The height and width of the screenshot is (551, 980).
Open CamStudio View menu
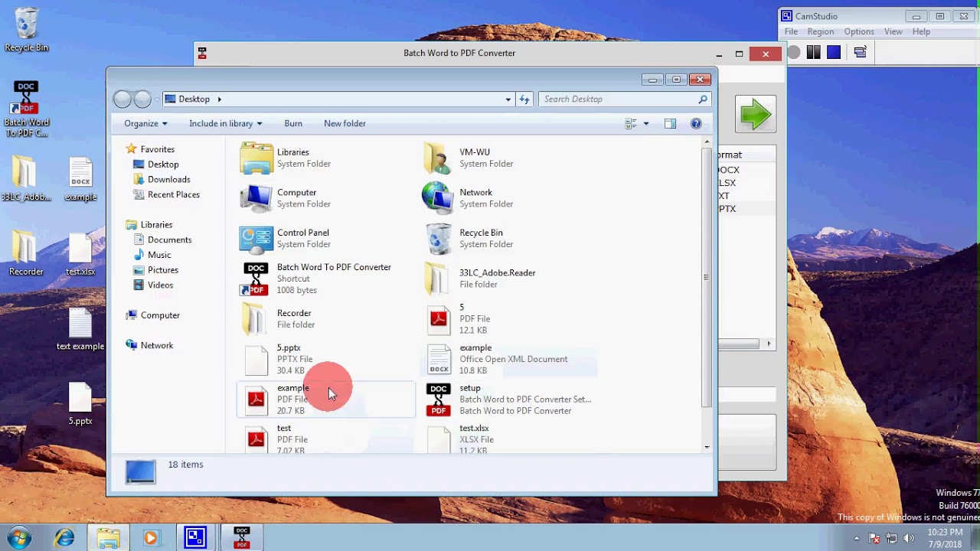pos(893,31)
